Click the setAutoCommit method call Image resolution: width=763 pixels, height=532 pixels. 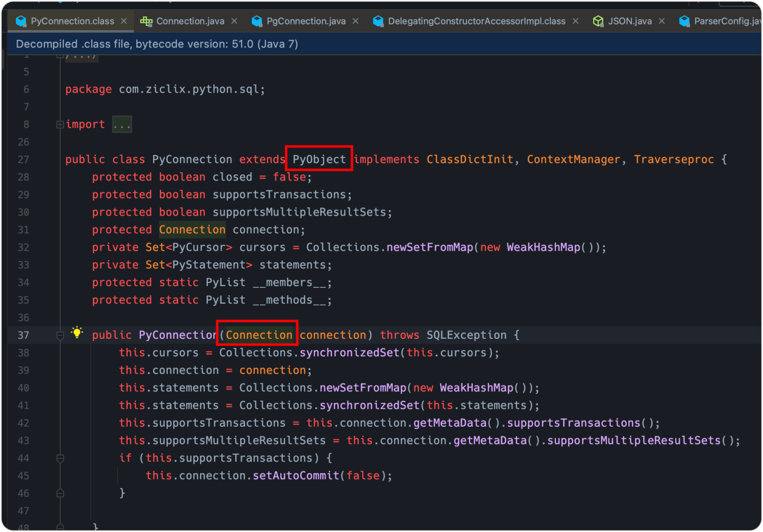point(296,476)
